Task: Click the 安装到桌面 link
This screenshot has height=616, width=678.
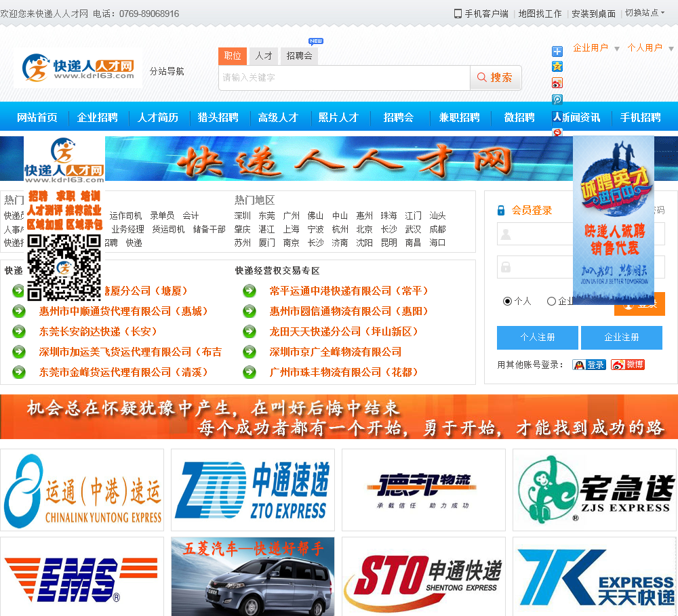Action: (x=594, y=14)
